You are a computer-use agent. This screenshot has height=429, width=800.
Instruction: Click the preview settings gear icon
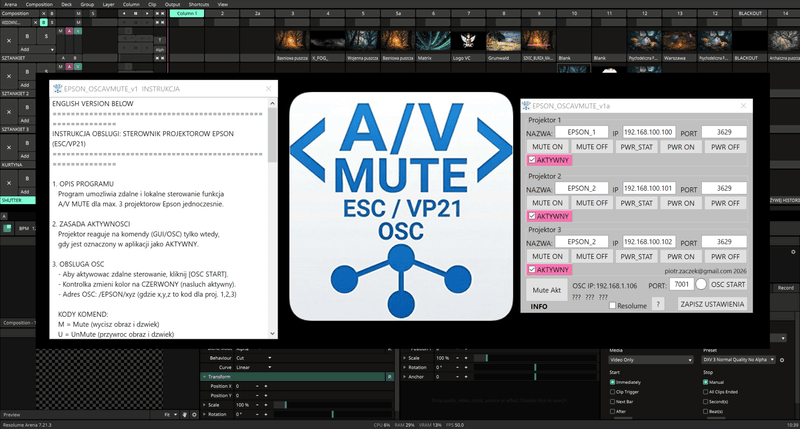click(x=194, y=415)
